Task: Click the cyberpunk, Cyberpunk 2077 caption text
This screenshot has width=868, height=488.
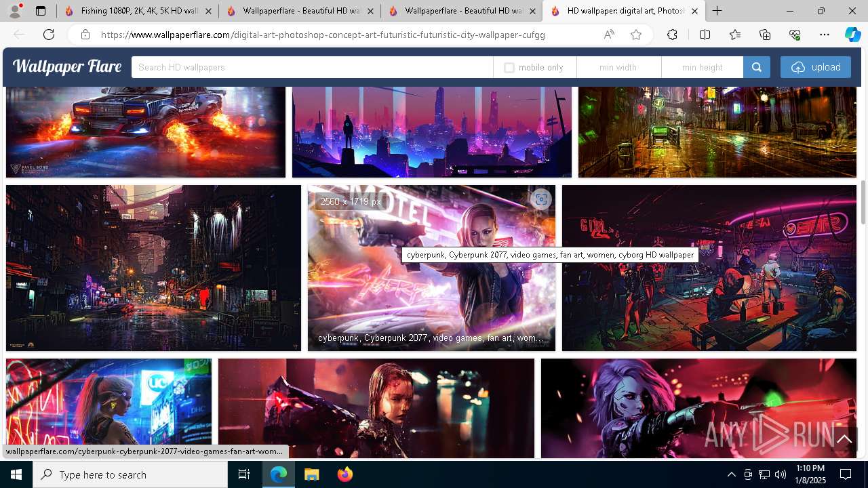Action: (x=431, y=338)
